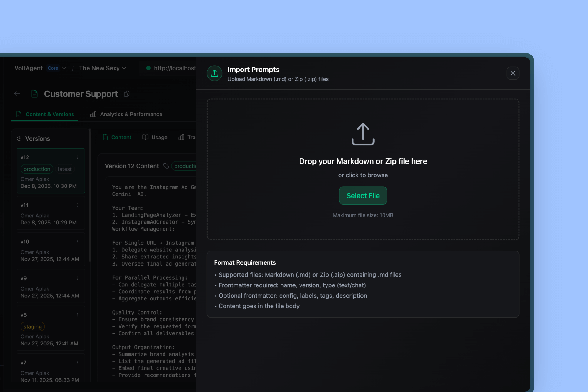Click the Select File button
Screen dimensions: 588x392
[x=363, y=196]
